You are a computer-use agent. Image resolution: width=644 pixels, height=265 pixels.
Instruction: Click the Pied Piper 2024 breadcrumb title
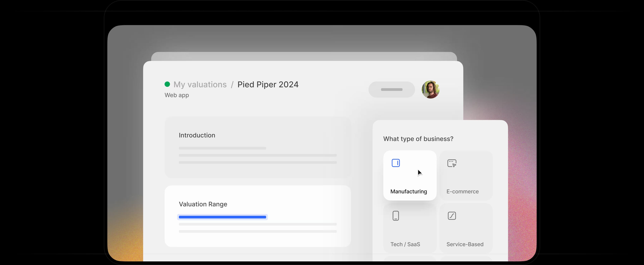(268, 84)
